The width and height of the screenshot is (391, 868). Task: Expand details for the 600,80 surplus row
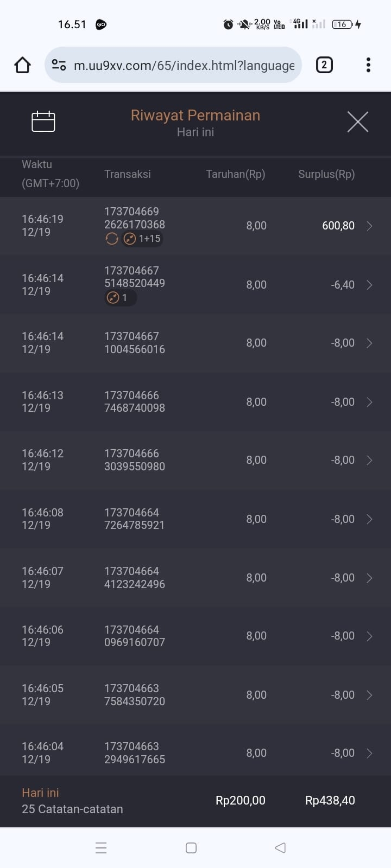(369, 226)
